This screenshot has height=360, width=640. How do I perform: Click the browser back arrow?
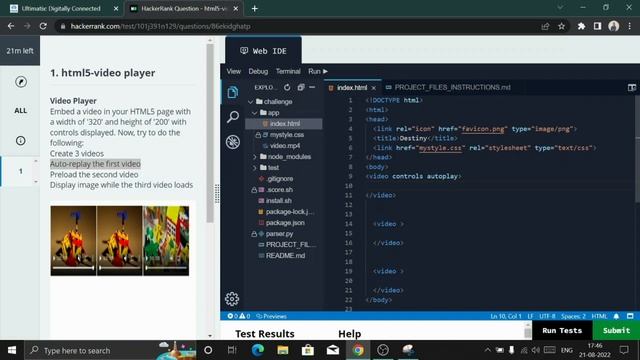pyautogui.click(x=11, y=26)
